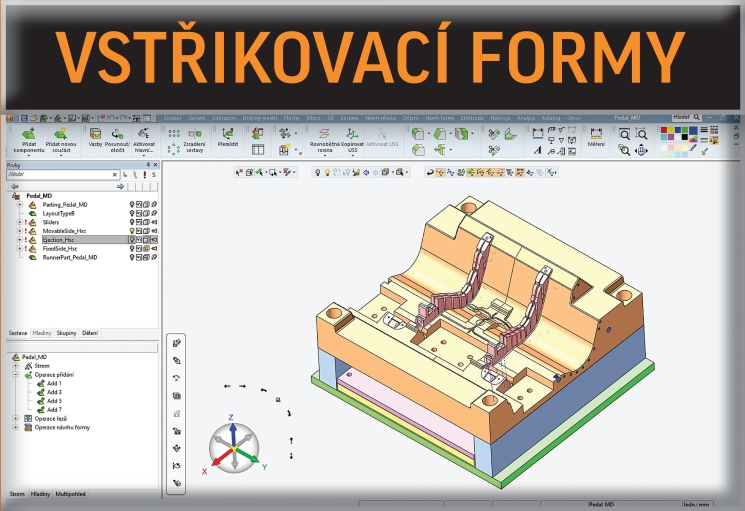
Task: Click the Přidat komponentu tool icon
Action: (29, 133)
